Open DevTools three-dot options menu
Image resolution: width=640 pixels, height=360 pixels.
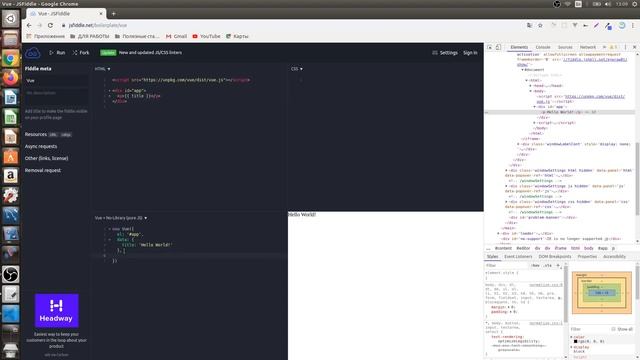[625, 47]
